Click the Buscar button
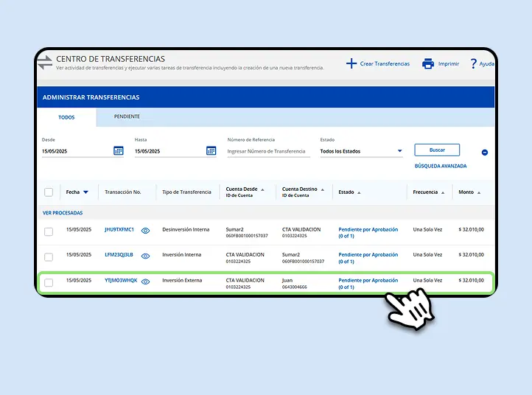The width and height of the screenshot is (532, 395). 437,150
